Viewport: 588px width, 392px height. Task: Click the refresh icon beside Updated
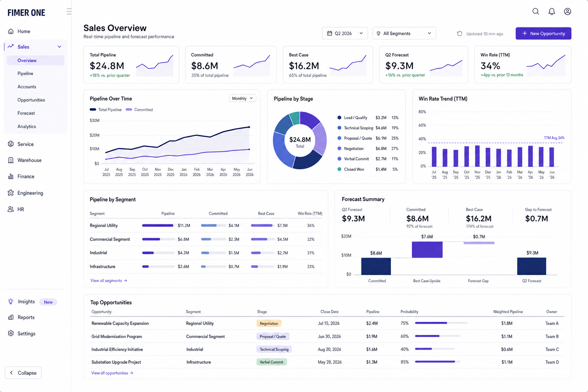point(459,34)
